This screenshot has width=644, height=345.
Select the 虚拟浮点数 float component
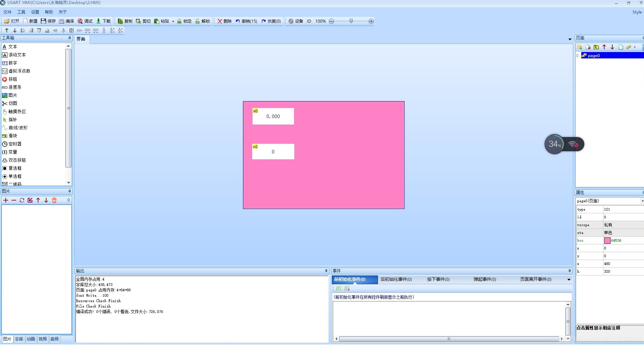coord(16,71)
